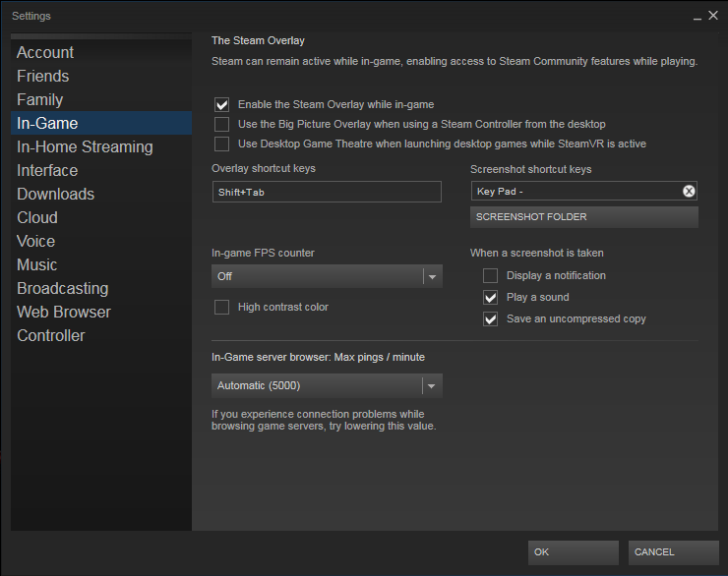728x576 pixels.
Task: Uncheck Save an uncompressed copy
Action: click(x=490, y=319)
